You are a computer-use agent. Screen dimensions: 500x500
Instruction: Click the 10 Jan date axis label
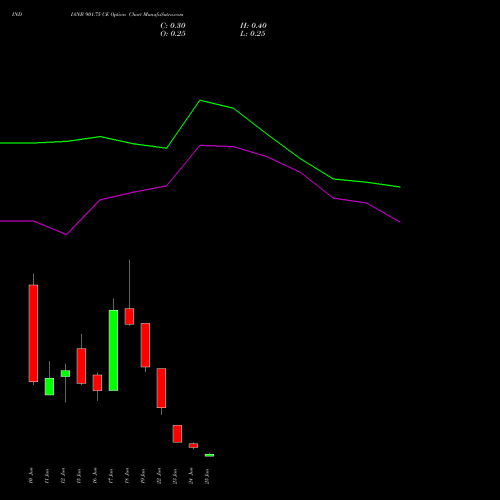31,476
